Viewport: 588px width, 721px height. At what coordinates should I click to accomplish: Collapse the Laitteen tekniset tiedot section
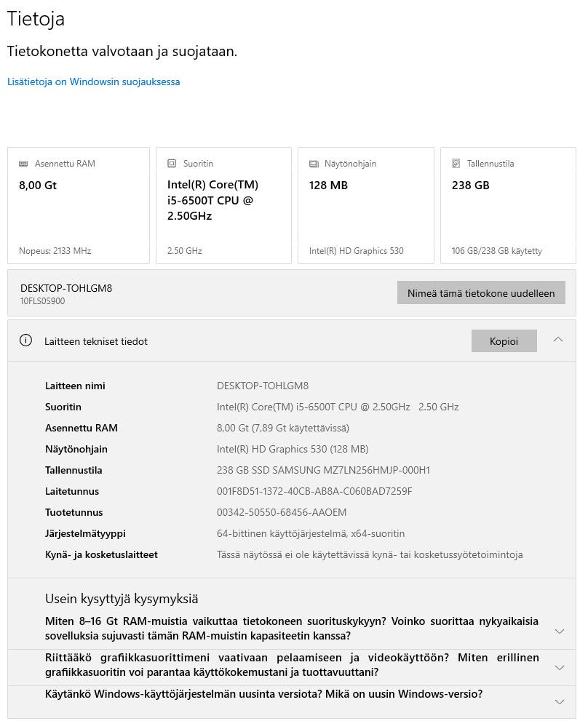558,340
